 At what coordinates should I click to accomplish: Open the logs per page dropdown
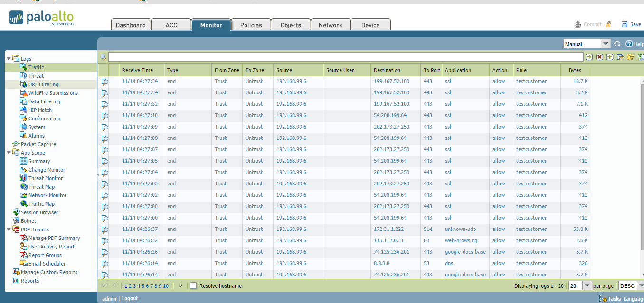tap(587, 286)
